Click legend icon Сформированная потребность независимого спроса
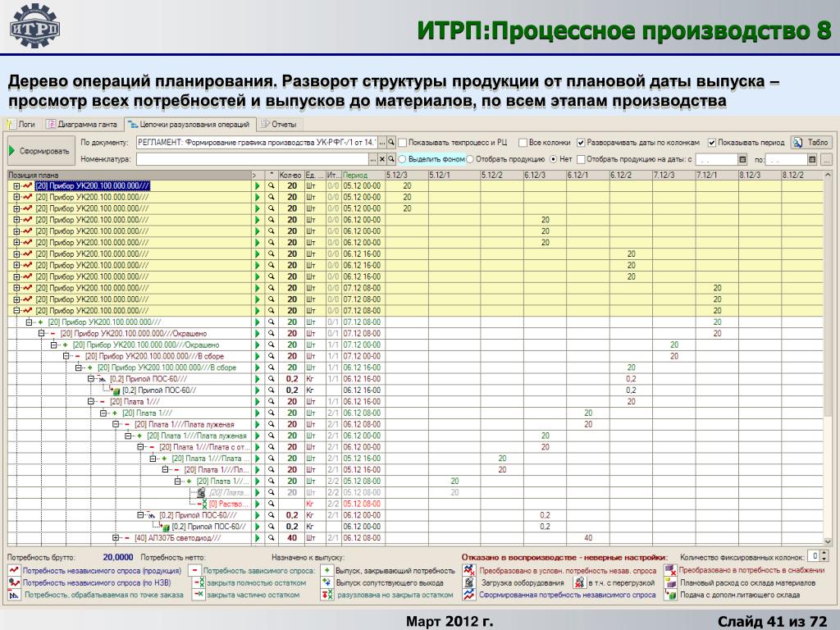840x630 pixels. [x=469, y=595]
